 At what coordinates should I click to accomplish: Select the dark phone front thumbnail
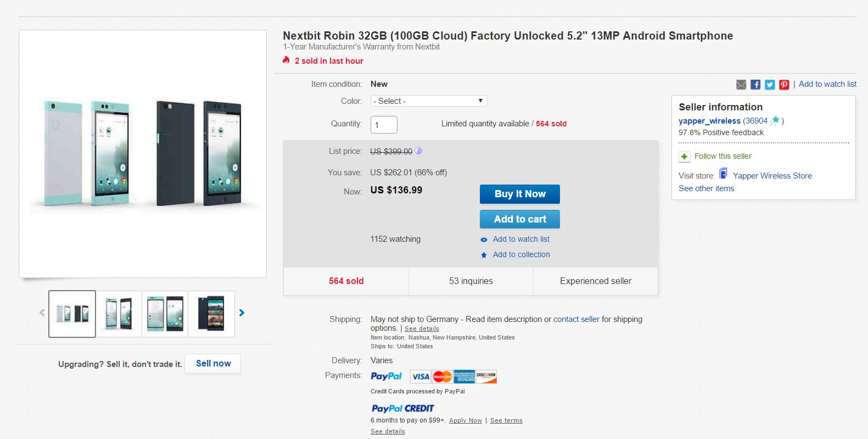click(211, 314)
